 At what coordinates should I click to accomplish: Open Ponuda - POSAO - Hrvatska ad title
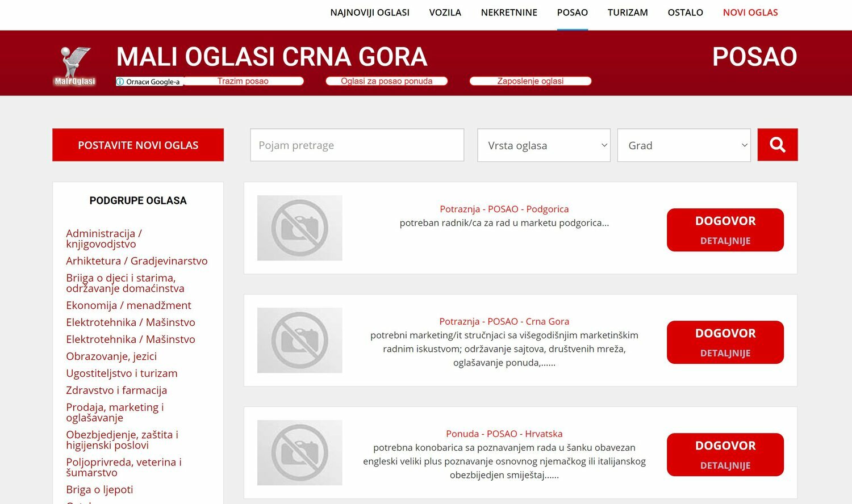point(504,434)
